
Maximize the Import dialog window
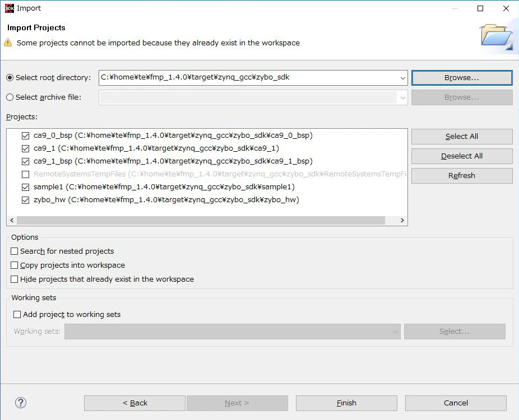pyautogui.click(x=480, y=8)
